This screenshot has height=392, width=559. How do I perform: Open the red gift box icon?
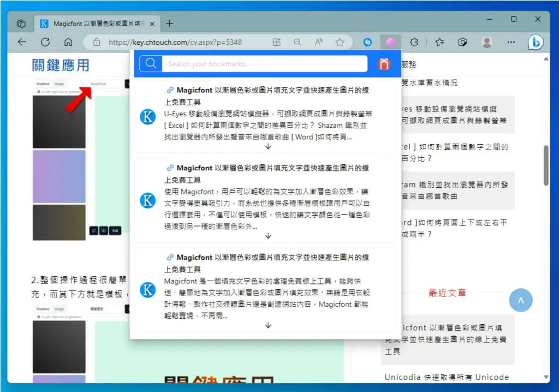pyautogui.click(x=384, y=64)
